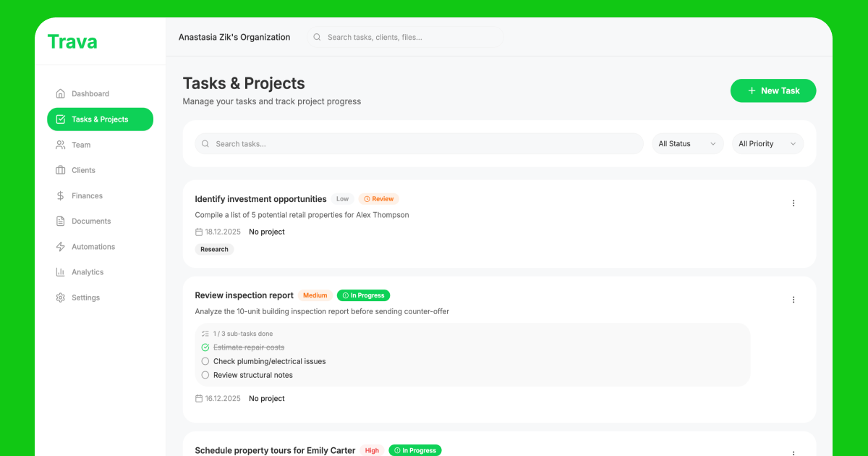868x456 pixels.
Task: Open Schedule property tours for Emily Carter
Action: coord(275,450)
